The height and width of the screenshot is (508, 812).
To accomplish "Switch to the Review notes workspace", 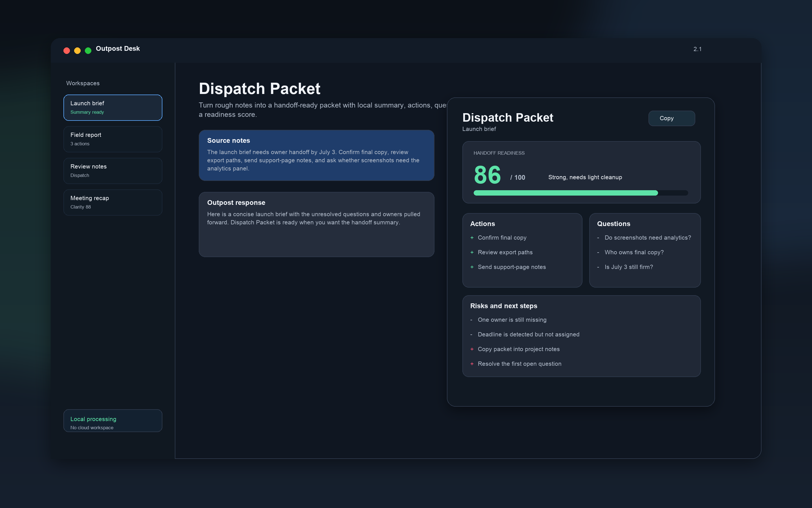I will click(113, 171).
